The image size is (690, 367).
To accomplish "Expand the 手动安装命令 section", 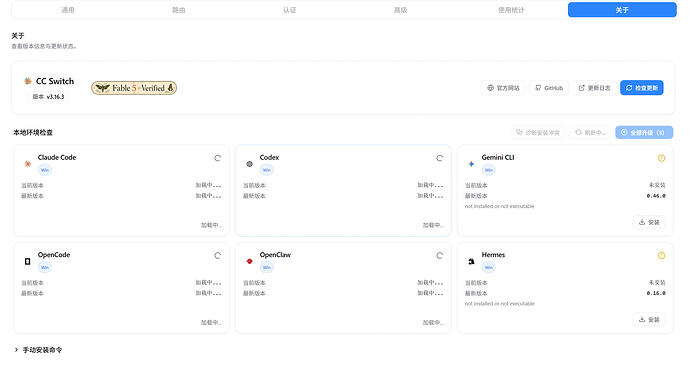I will (38, 350).
